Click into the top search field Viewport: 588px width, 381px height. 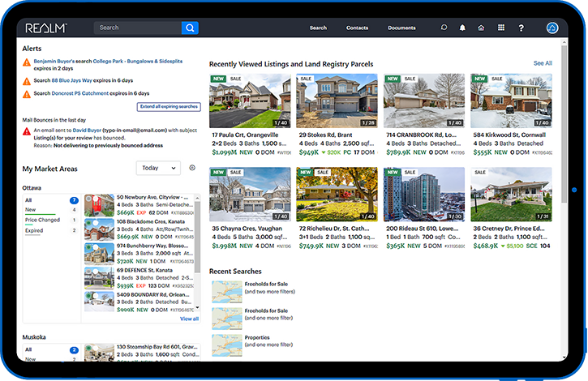(x=138, y=28)
